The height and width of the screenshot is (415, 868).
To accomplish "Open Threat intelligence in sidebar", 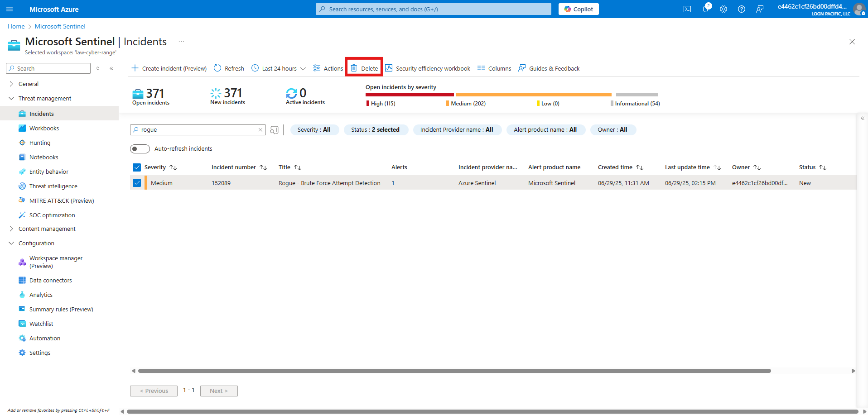I will pos(53,186).
